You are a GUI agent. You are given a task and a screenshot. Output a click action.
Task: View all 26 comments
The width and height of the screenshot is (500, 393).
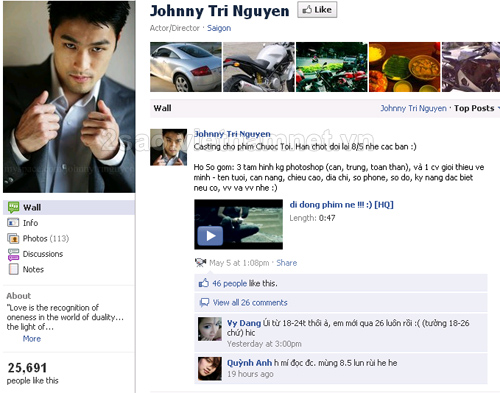pyautogui.click(x=250, y=303)
